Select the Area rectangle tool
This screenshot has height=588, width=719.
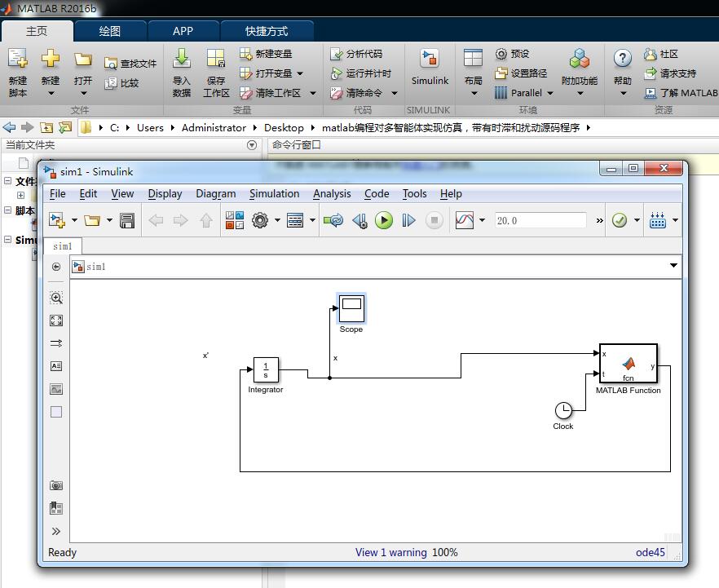pyautogui.click(x=56, y=412)
